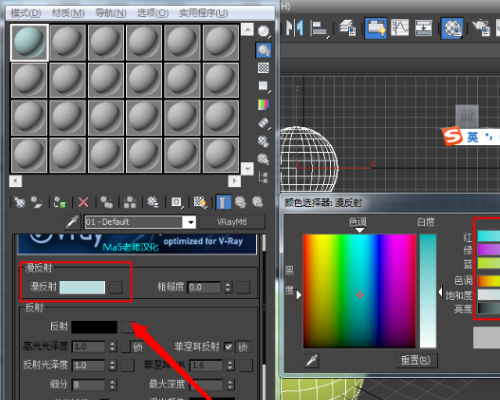The image size is (500, 400).
Task: Click the color picker eyedropper icon
Action: pos(312,360)
